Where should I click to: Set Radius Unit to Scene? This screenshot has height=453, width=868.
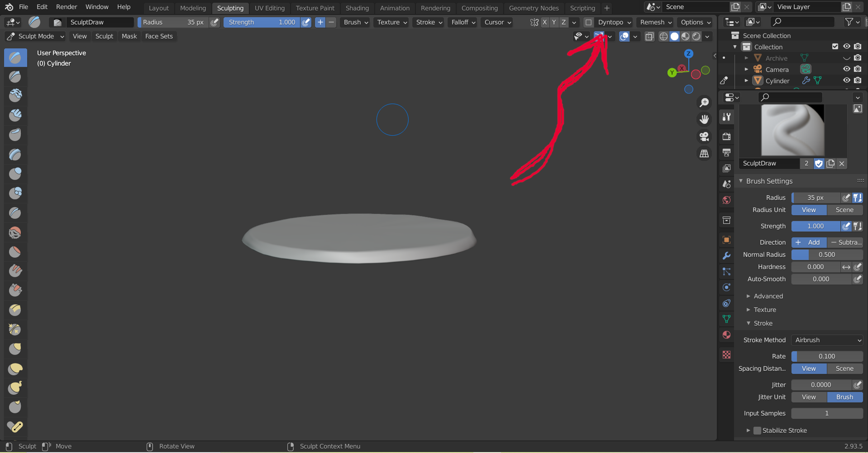[844, 210]
